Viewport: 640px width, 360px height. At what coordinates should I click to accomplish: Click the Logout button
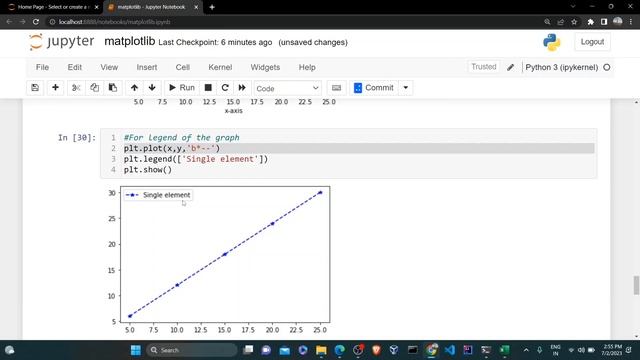pyautogui.click(x=592, y=42)
